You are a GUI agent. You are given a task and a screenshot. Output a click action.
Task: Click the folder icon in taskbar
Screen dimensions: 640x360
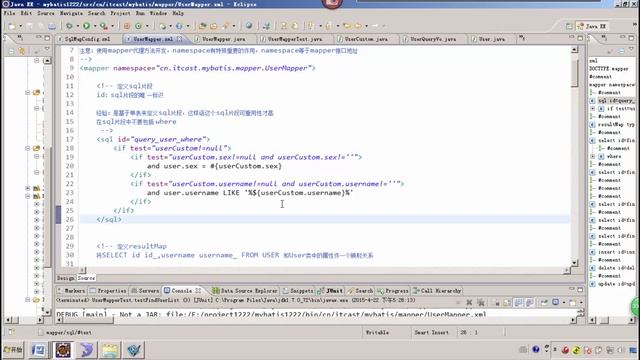(x=110, y=350)
